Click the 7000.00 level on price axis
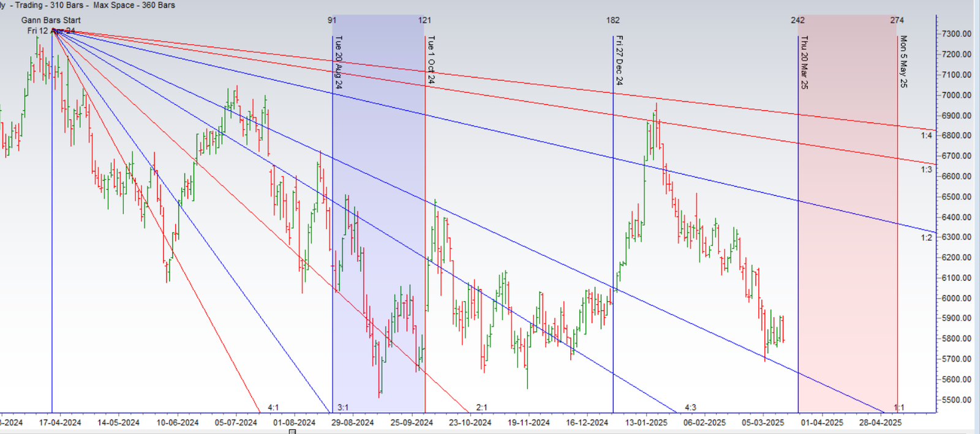980x434 pixels. [957, 95]
